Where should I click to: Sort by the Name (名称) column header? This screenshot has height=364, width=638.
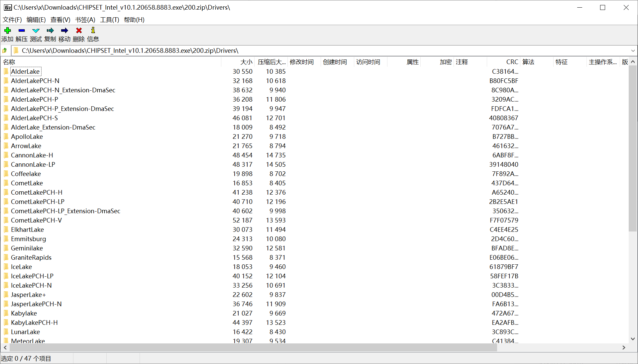(x=111, y=62)
